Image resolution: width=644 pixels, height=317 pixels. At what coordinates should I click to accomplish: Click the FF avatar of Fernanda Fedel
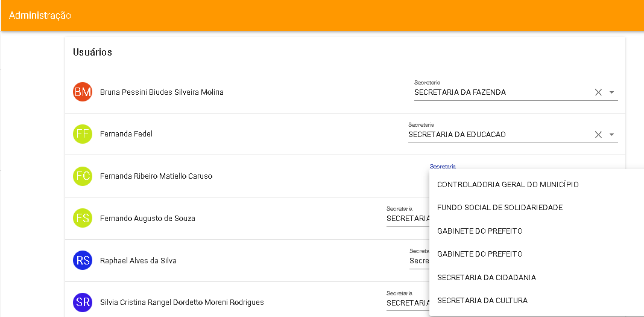tap(83, 134)
